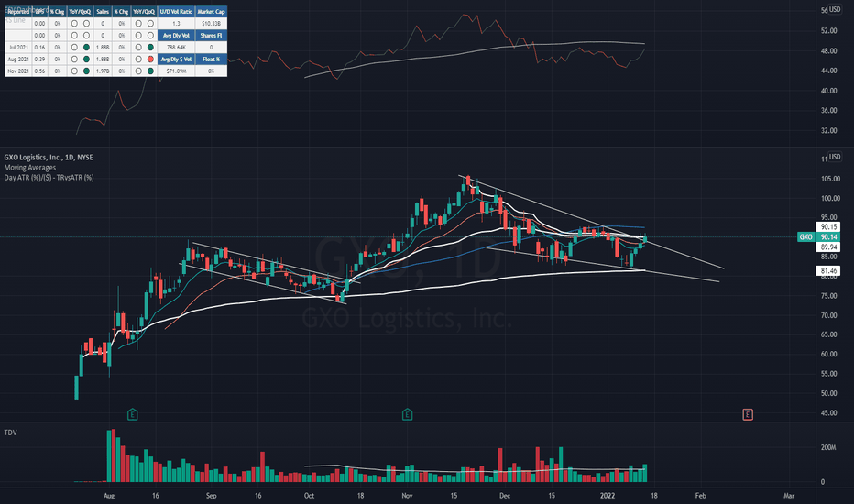Click the 0.16 EPS value
Screen dimensions: 854x504
(x=39, y=48)
